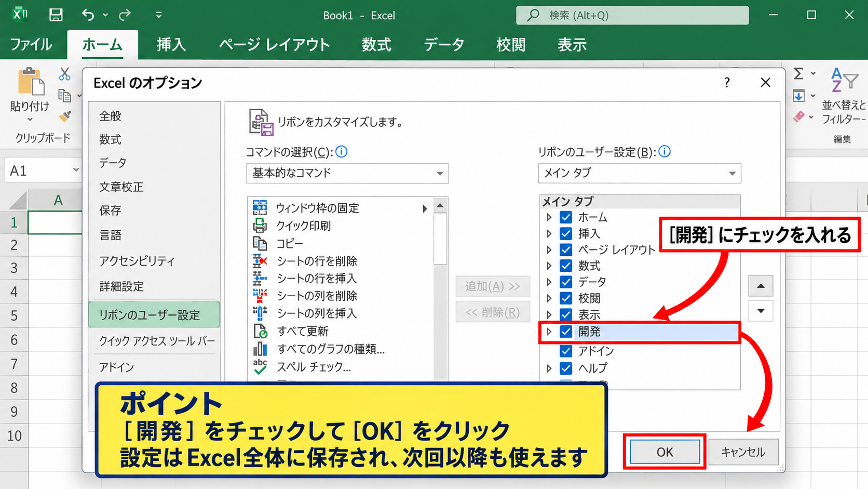Toggle the ホーム checkbox in main tabs
This screenshot has height=489, width=868.
point(566,217)
